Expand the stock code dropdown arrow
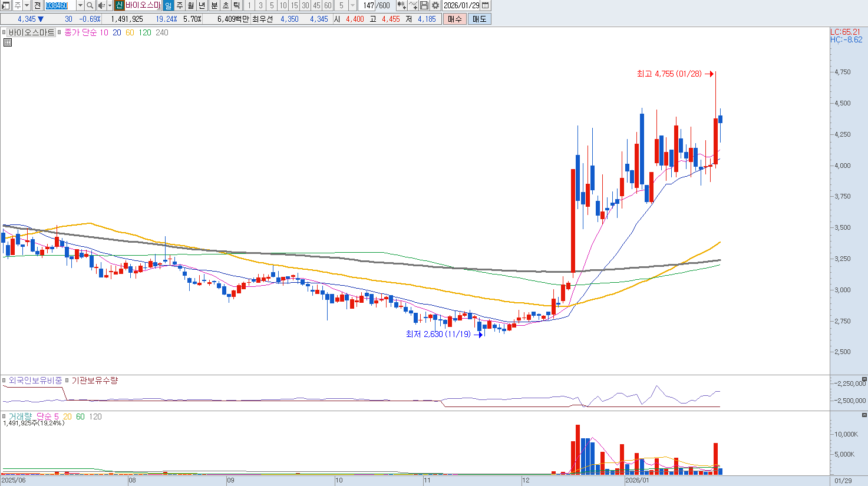Image resolution: width=868 pixels, height=486 pixels. [80, 5]
